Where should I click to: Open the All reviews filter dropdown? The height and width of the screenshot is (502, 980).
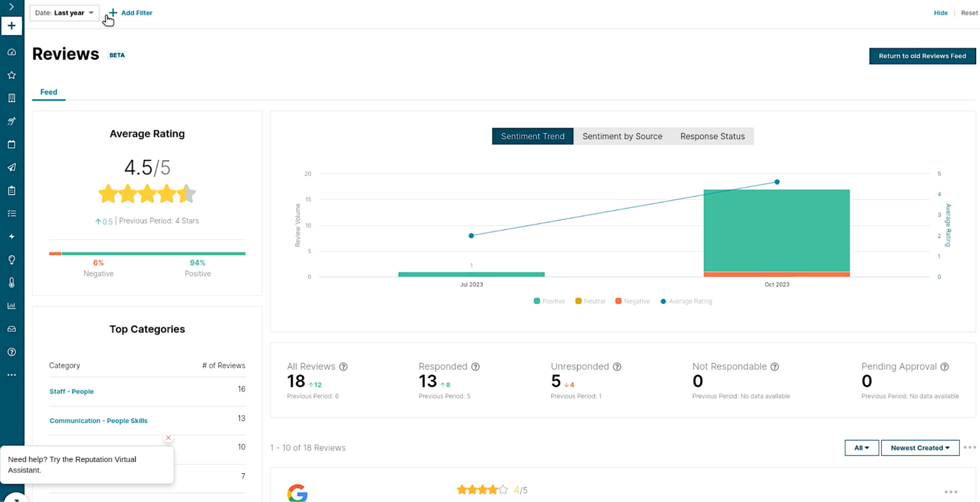861,448
